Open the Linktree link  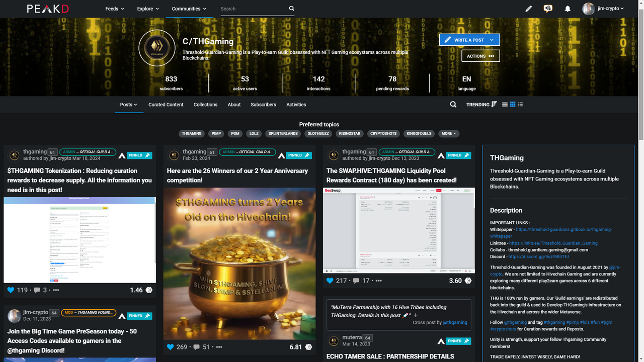[x=553, y=243]
